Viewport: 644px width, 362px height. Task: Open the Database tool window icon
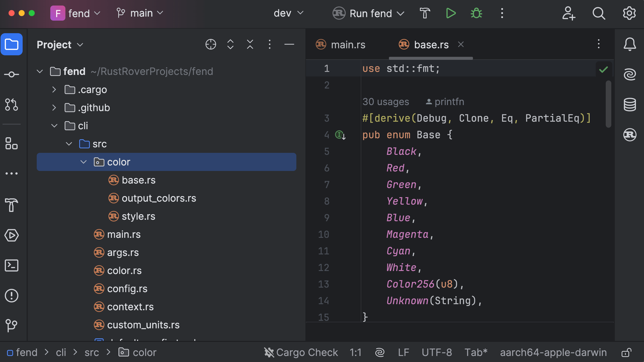630,105
